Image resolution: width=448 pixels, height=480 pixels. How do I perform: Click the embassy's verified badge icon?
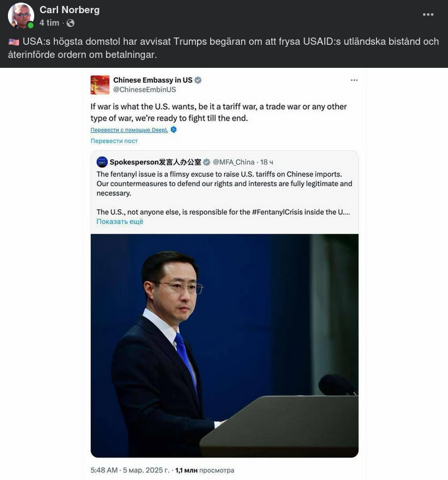coord(198,80)
